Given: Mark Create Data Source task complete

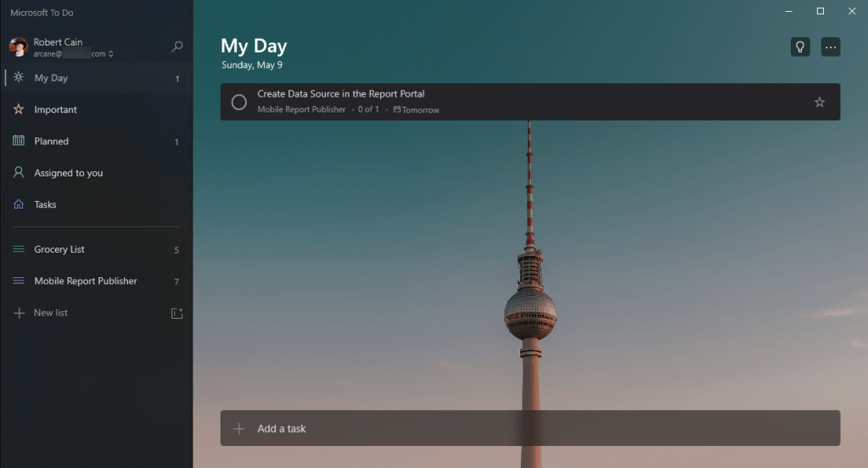Looking at the screenshot, I should (239, 102).
